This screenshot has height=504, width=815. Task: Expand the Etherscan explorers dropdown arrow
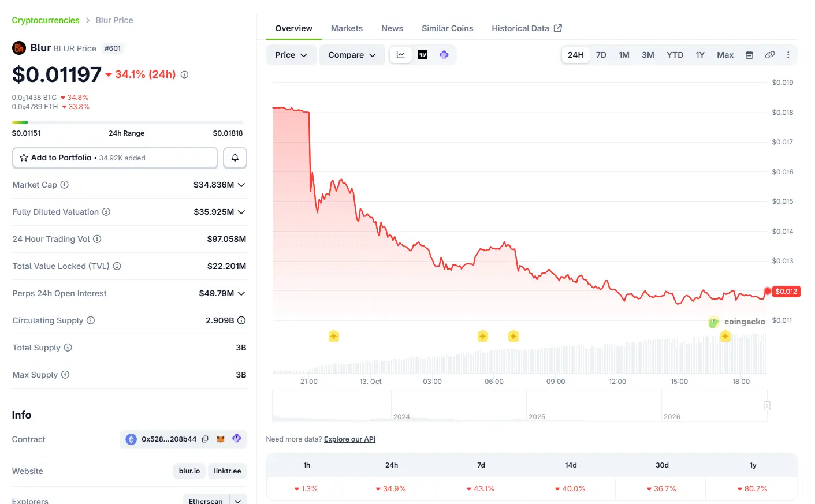click(238, 501)
